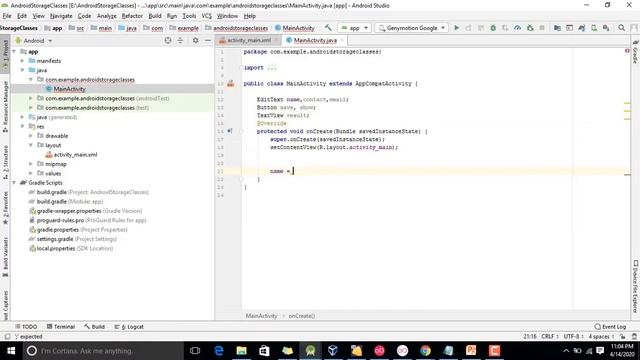Open the AVD Manager toolbar icon
Image resolution: width=640 pixels, height=360 pixels.
pyautogui.click(x=594, y=28)
